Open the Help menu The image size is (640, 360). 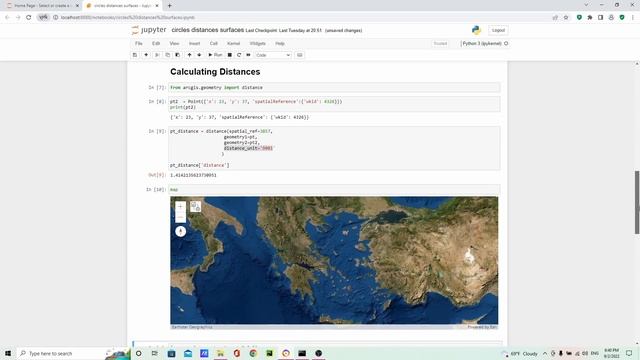click(x=280, y=43)
